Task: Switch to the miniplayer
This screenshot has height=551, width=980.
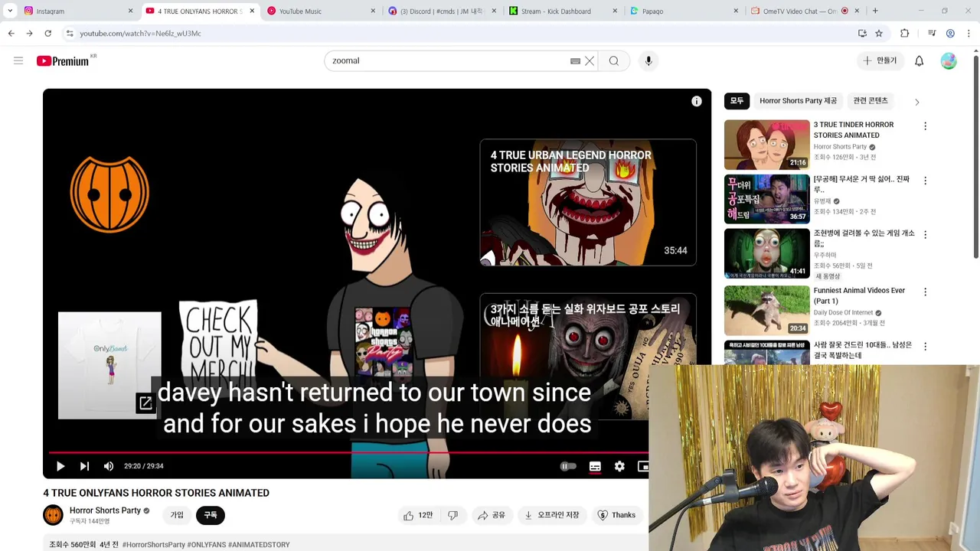Action: point(643,466)
